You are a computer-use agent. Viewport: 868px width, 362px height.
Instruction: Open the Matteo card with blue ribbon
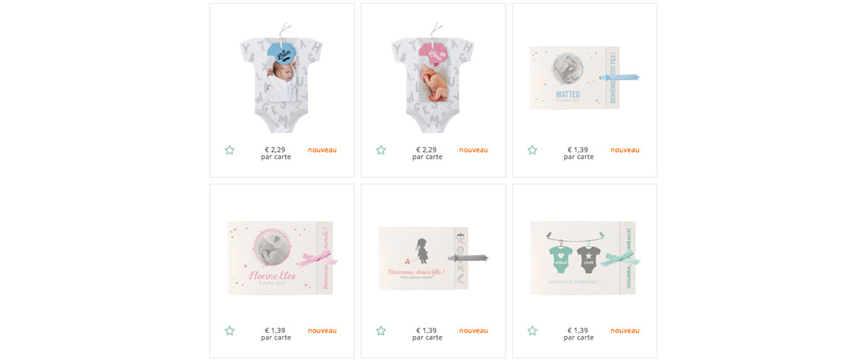pos(584,77)
